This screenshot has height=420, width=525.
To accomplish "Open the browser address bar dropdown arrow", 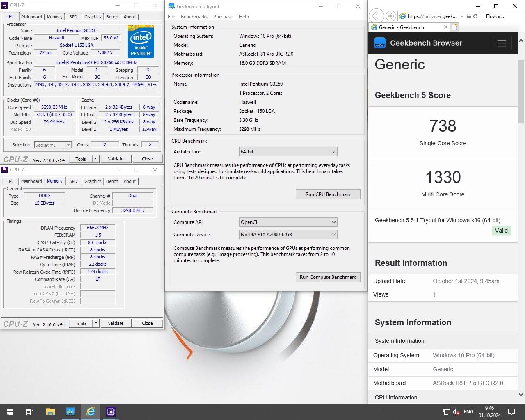I will [x=462, y=16].
